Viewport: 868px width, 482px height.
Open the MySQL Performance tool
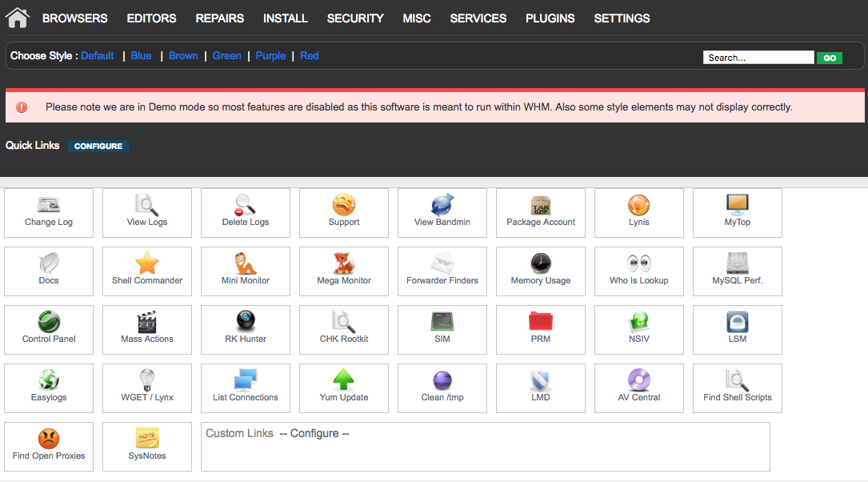click(x=737, y=271)
